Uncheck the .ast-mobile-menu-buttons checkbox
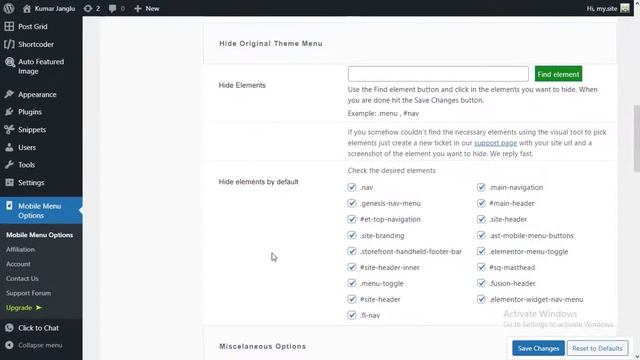The width and height of the screenshot is (640, 360). coord(481,236)
